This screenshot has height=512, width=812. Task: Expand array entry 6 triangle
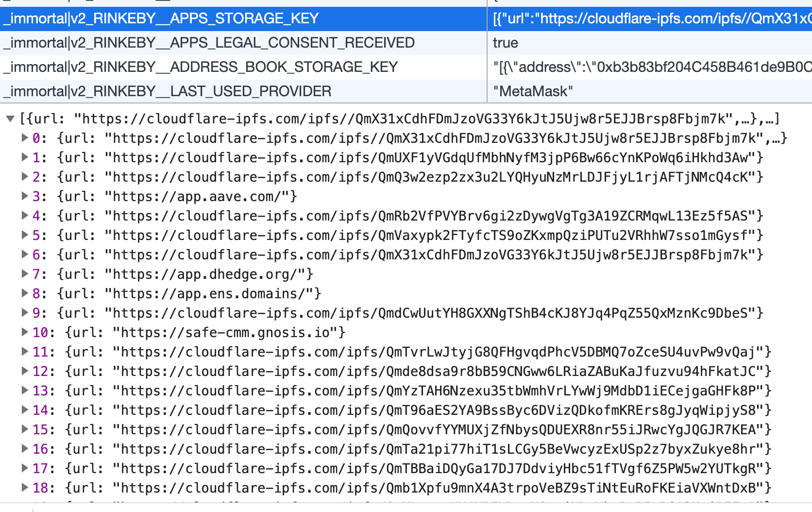click(x=24, y=255)
